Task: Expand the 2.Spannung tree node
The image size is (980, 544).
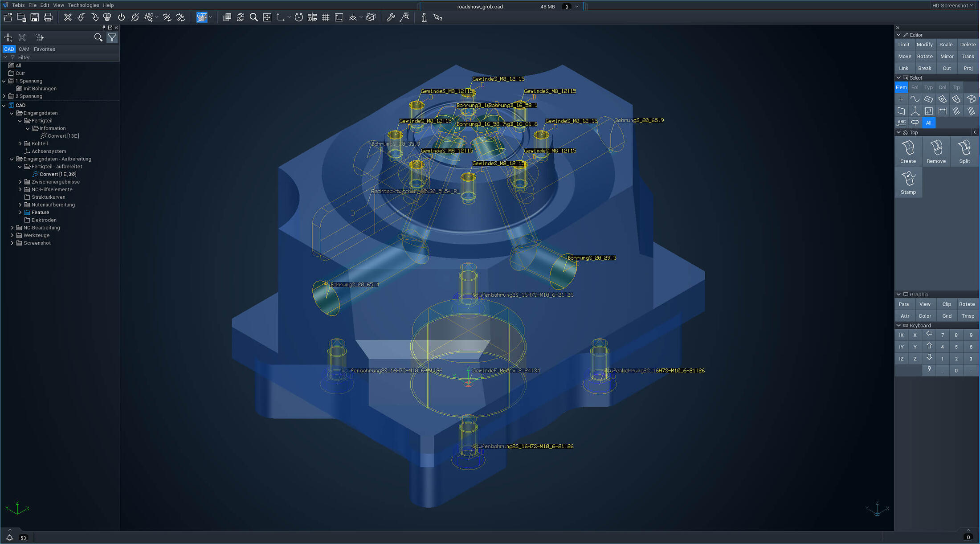Action: 4,96
